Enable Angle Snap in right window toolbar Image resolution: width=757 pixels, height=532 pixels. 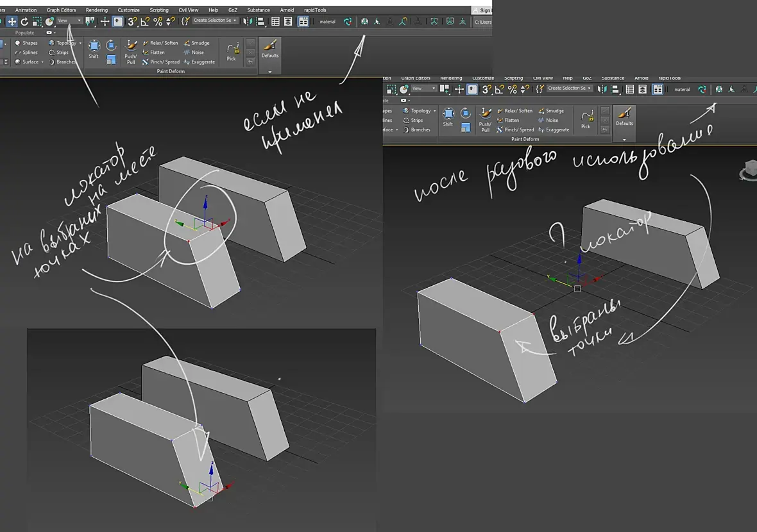tap(499, 89)
